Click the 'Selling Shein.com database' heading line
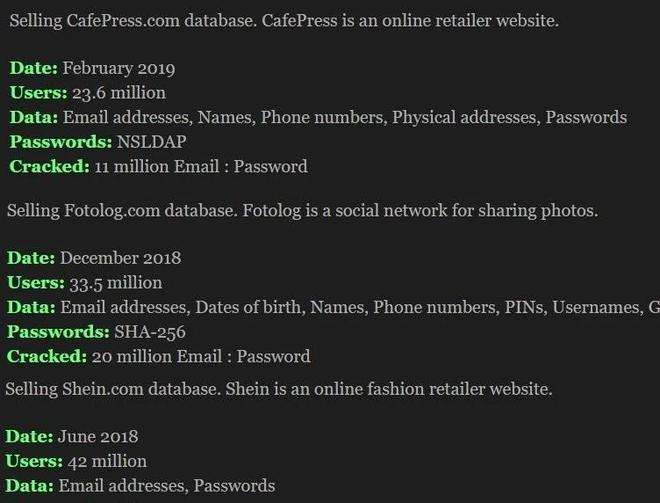Viewport: 660px width, 503px height. coord(279,389)
